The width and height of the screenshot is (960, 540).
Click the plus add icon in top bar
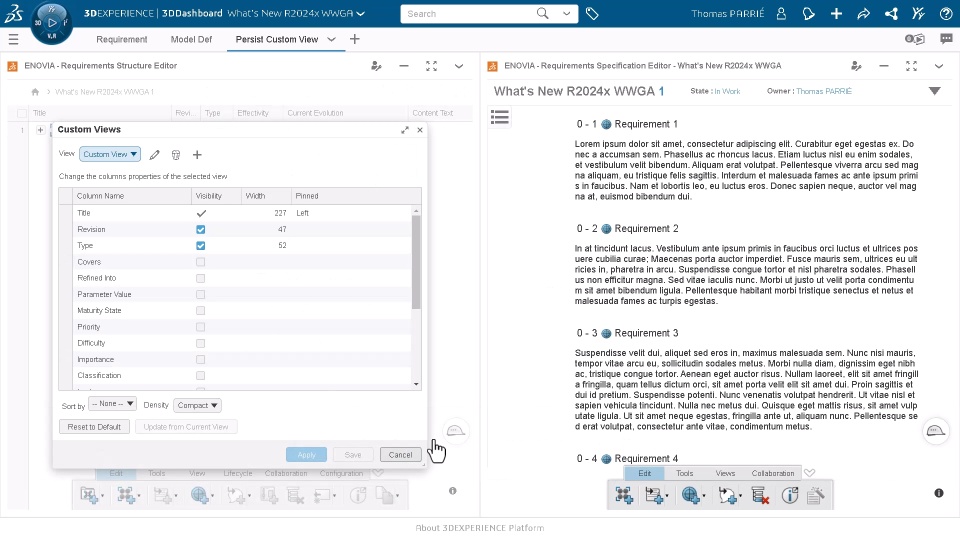836,13
